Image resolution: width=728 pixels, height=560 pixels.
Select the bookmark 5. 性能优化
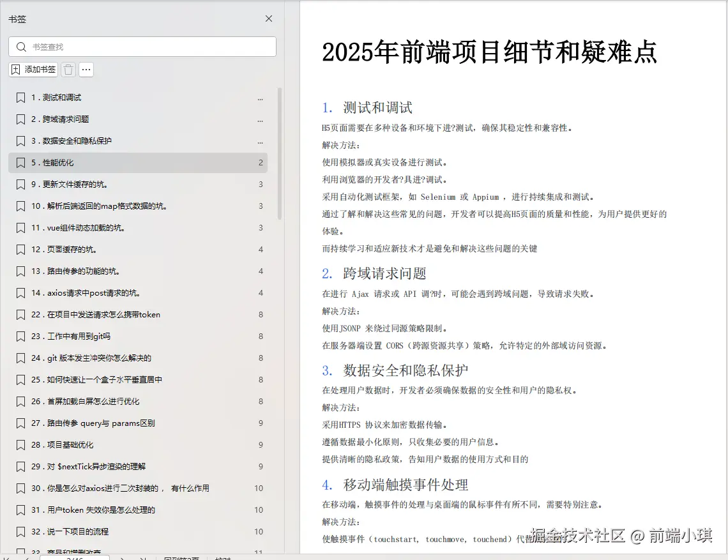pos(138,163)
